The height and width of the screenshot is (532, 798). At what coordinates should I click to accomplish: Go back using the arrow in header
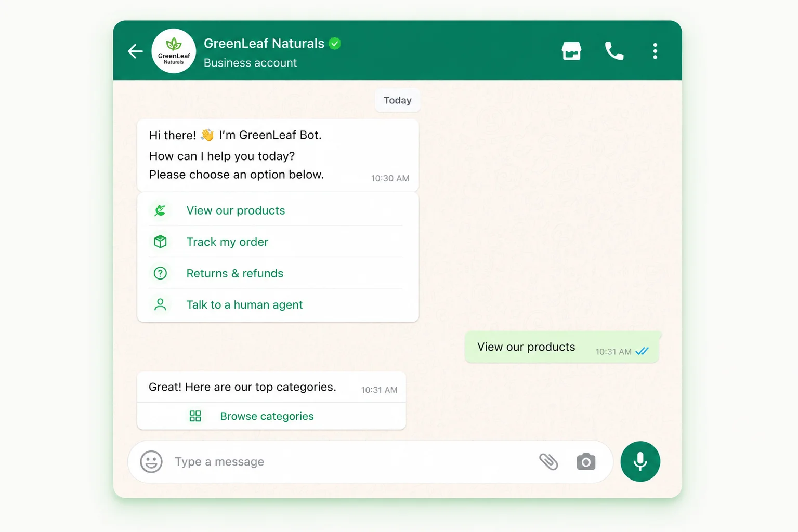point(135,51)
